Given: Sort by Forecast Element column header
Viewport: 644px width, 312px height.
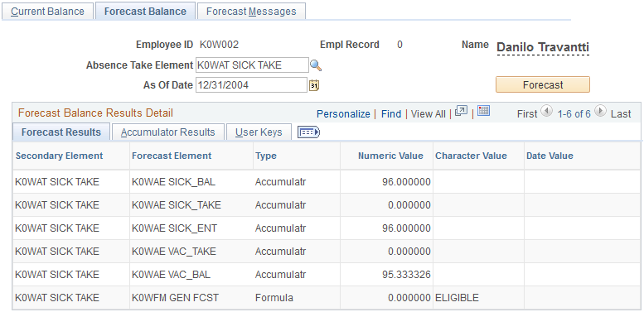Looking at the screenshot, I should 172,156.
